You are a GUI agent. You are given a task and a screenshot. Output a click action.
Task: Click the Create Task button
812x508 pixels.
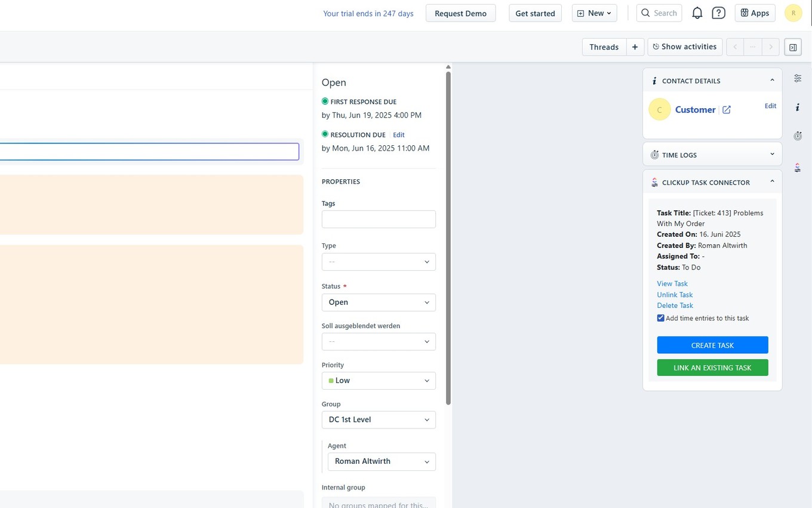(x=712, y=345)
